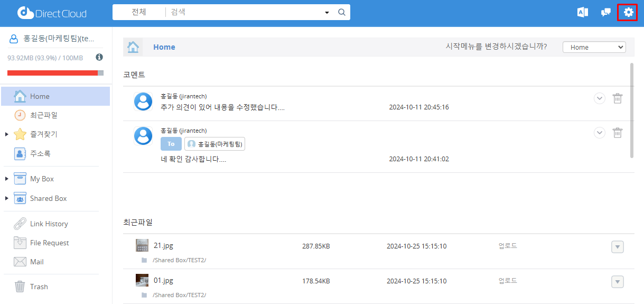Expand the first comment's chevron
The height and width of the screenshot is (304, 644).
[599, 98]
